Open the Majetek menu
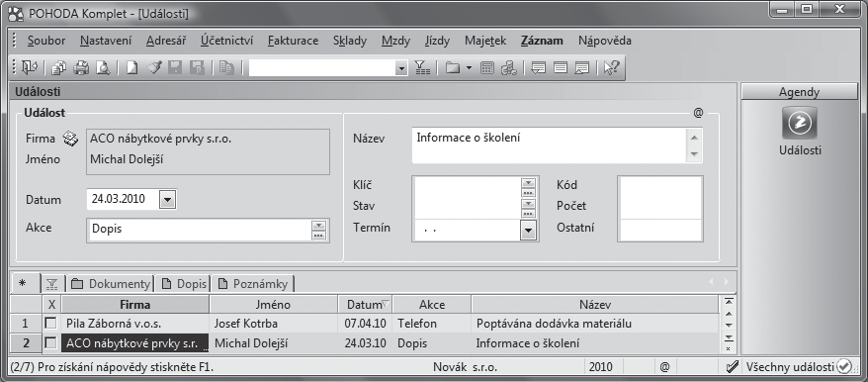Screen dimensions: 868x382 [x=485, y=41]
